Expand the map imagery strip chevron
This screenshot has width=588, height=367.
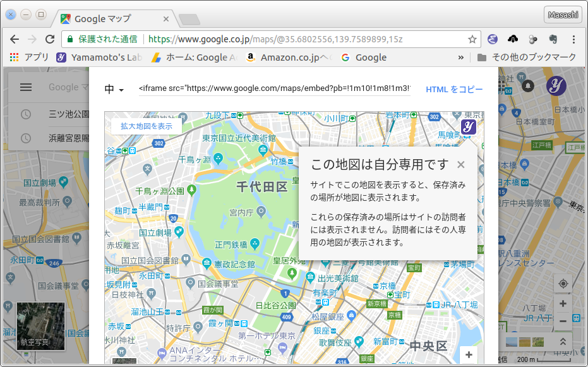tap(563, 342)
